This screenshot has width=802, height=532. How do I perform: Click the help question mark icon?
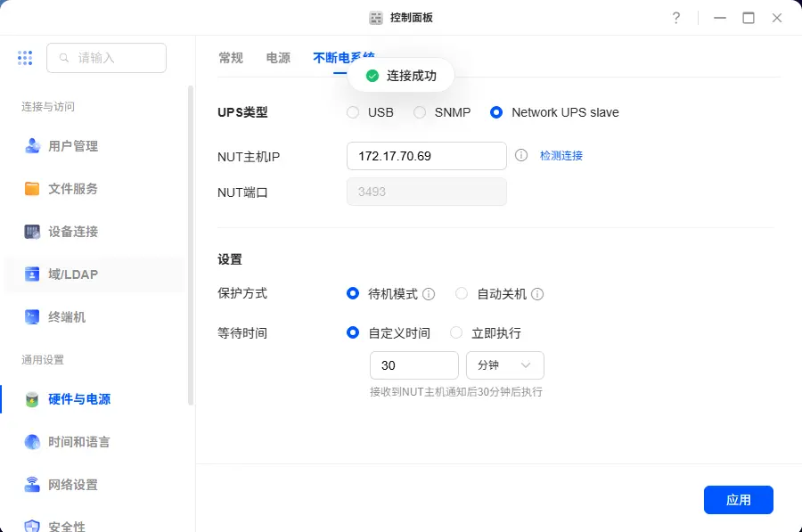click(x=676, y=18)
